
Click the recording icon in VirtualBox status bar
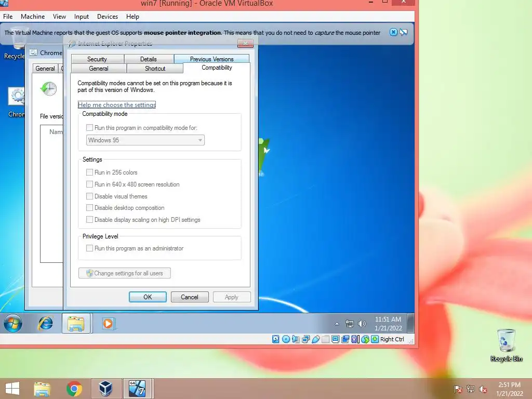tap(345, 339)
